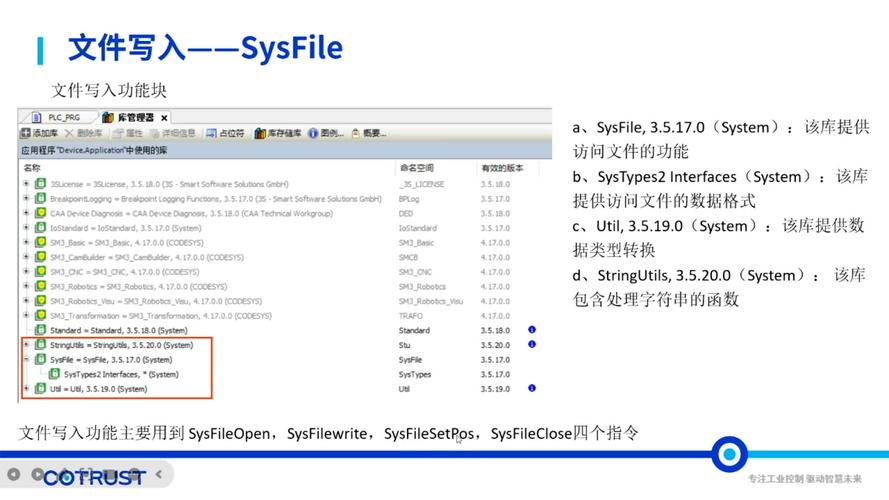Image resolution: width=889 pixels, height=500 pixels.
Task: Expand the BreakpointLogging library node
Action: [x=26, y=198]
